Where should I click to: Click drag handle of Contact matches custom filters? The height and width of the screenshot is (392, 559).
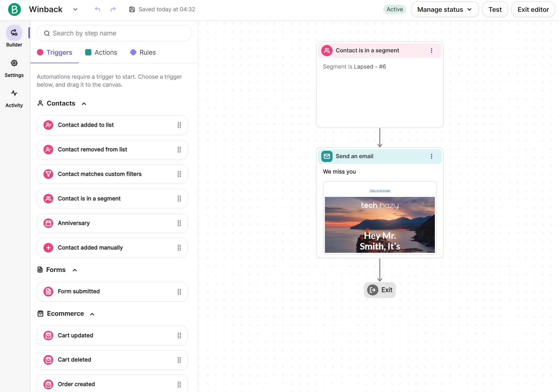pyautogui.click(x=179, y=174)
